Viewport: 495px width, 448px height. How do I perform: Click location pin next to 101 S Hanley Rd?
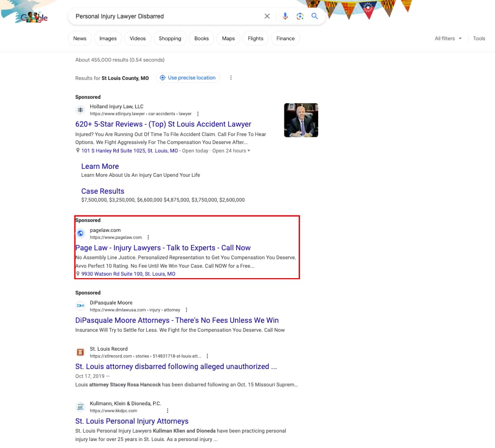pyautogui.click(x=78, y=150)
